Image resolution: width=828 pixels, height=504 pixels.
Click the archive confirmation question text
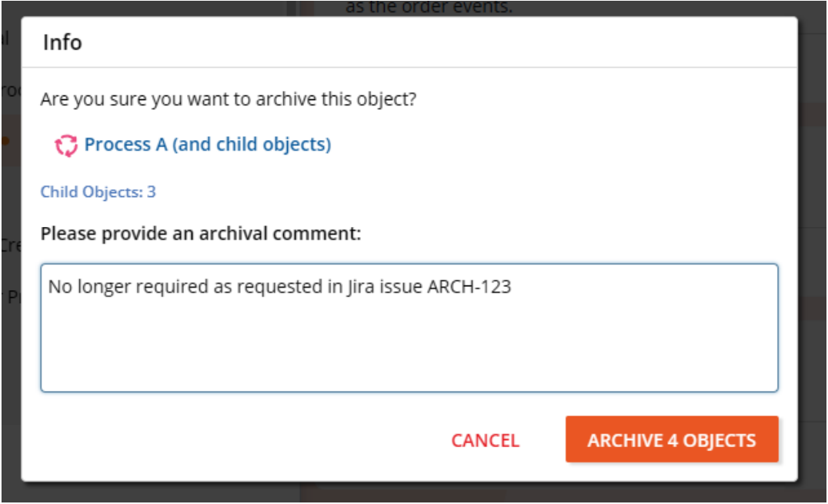(229, 99)
